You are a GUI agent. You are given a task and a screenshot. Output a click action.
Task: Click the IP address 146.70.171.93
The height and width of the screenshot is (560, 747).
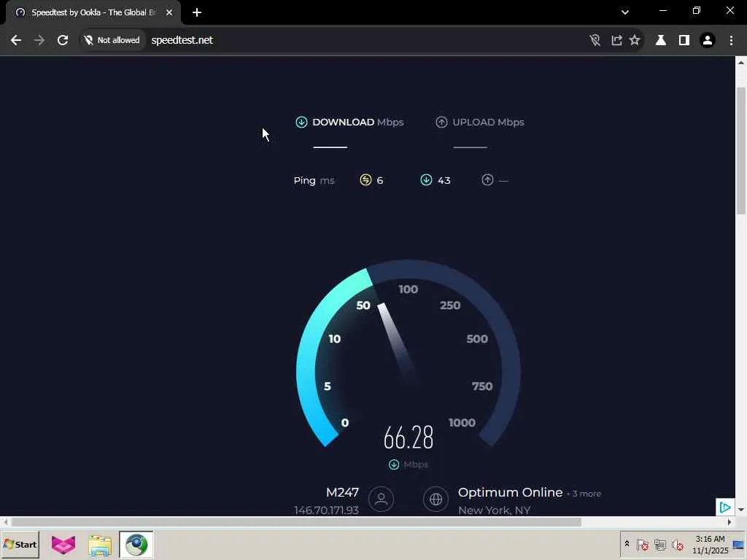click(x=326, y=510)
